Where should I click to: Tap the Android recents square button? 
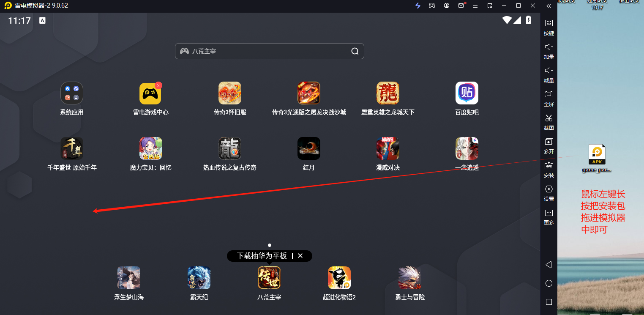pyautogui.click(x=549, y=302)
